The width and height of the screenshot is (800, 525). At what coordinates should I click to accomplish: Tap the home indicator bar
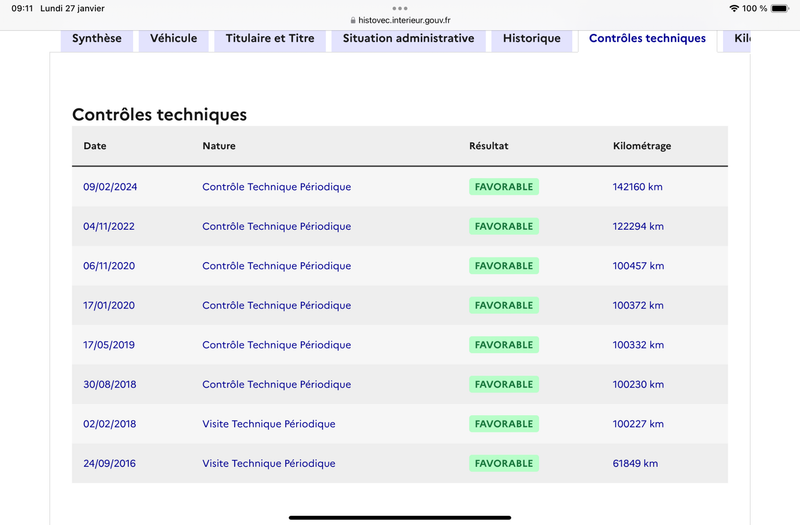click(400, 517)
